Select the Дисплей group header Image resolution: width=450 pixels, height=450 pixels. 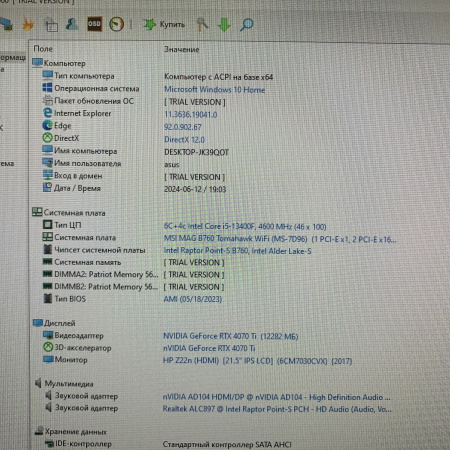(54, 323)
